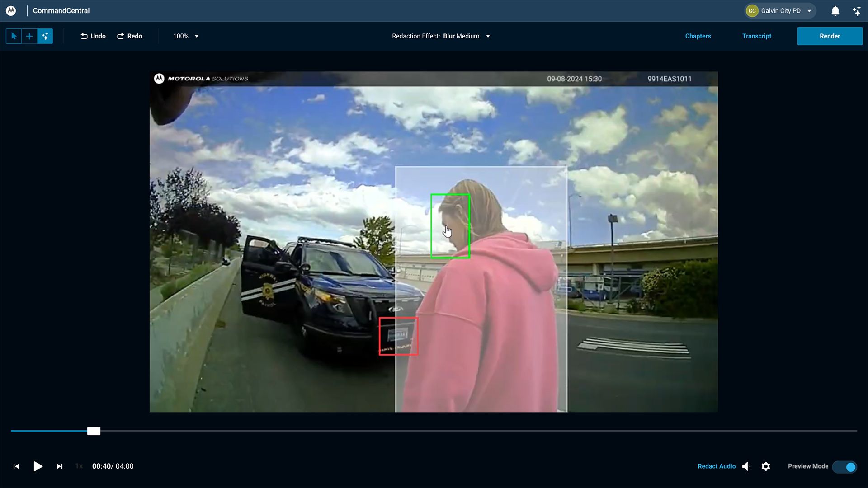
Task: Open playback settings gear
Action: pyautogui.click(x=766, y=466)
